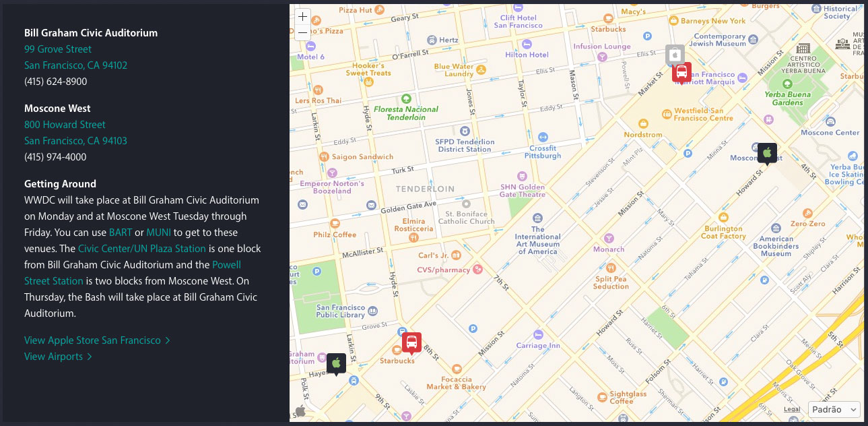Image resolution: width=868 pixels, height=426 pixels.
Task: Click the Split Pea Seduction icon
Action: (611, 268)
